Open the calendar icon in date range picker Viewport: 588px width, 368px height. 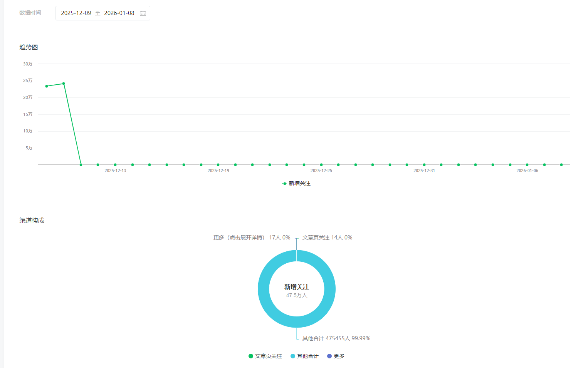[x=143, y=13]
